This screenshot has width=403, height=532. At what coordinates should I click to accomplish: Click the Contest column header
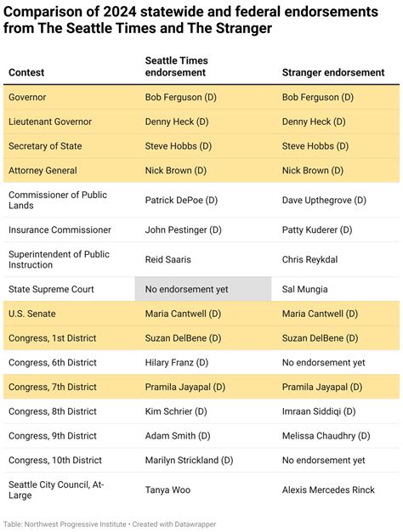point(26,72)
